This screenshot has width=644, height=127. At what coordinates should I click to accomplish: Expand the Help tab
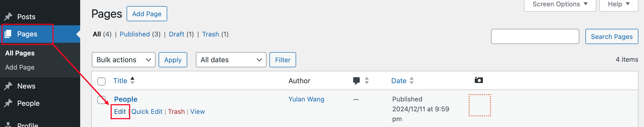(x=619, y=4)
